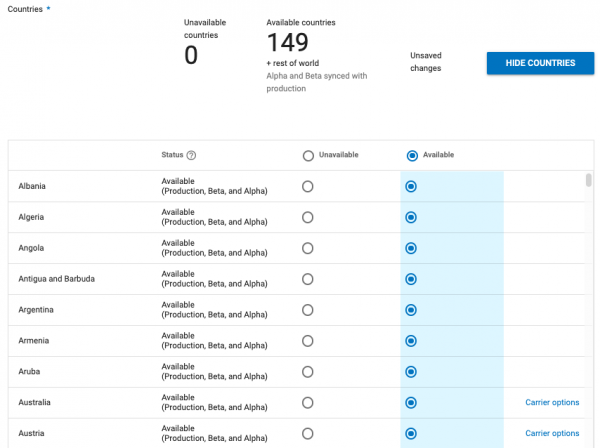Select Unavailable radio for Australia
600x448 pixels.
(x=308, y=403)
